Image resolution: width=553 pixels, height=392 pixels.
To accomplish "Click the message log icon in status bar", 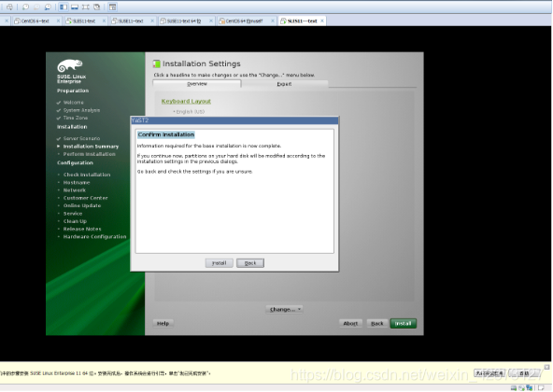I will [541, 388].
